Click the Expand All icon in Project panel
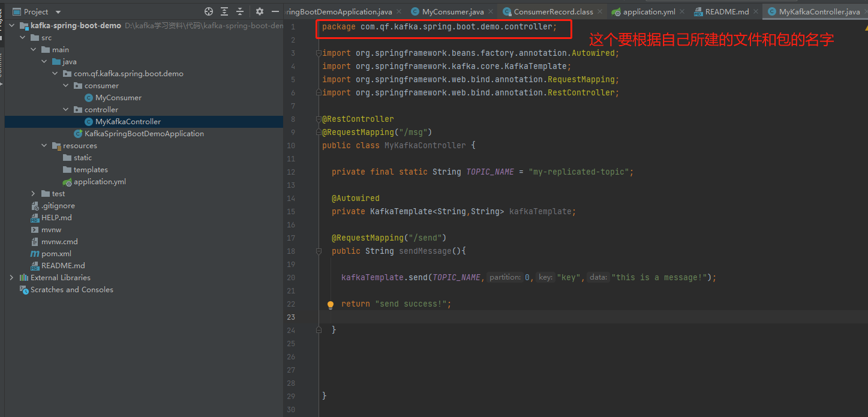The width and height of the screenshot is (868, 417). coord(224,11)
